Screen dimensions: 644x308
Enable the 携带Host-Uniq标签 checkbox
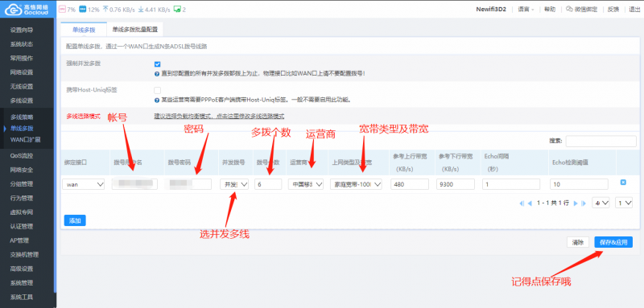(x=157, y=90)
